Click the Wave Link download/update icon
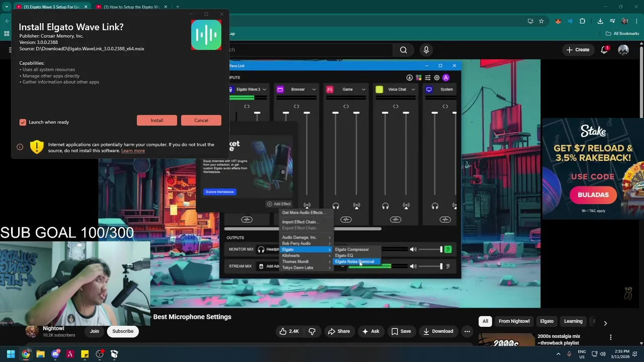644x362 pixels. tap(410, 77)
